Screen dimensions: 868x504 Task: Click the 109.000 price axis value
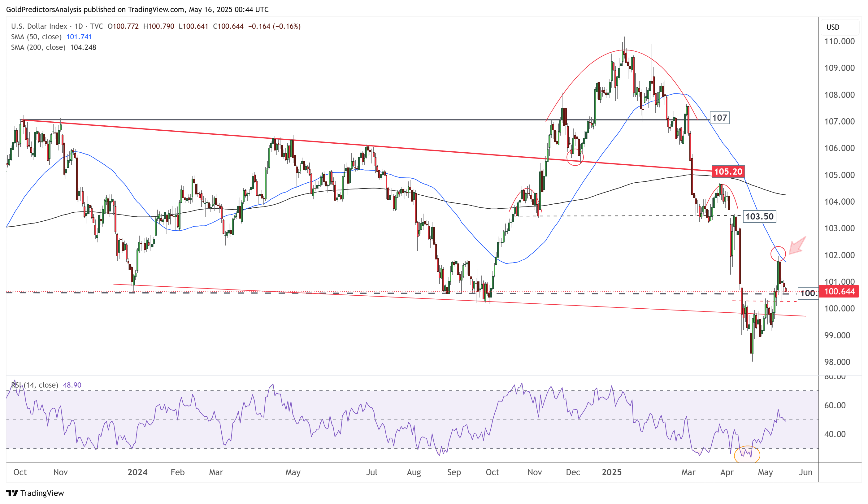[x=840, y=68]
